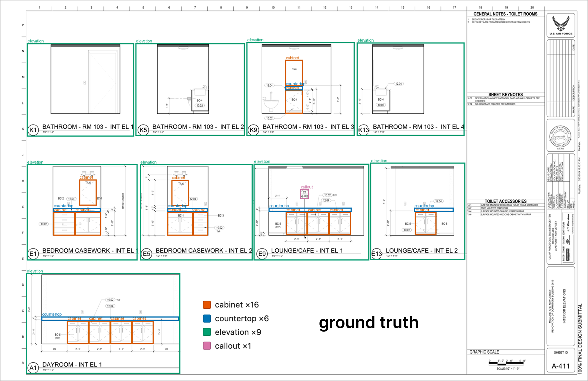Click the title 'LOUNGE/CAFE - INT EL 1'
588x381 pixels.
point(307,251)
